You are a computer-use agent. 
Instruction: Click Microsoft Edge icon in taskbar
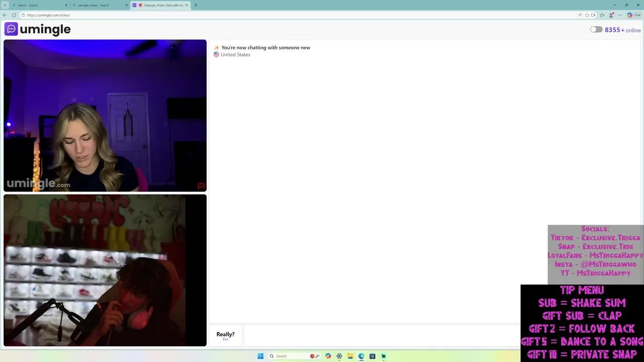[361, 356]
